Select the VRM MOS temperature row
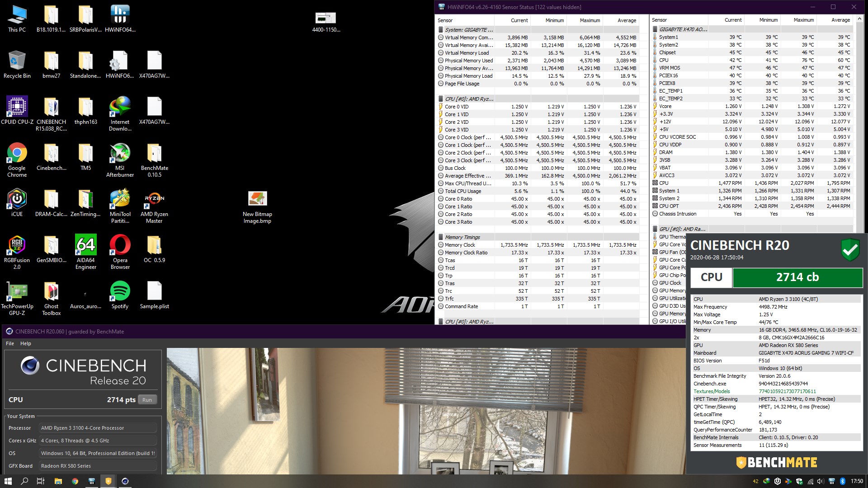Image resolution: width=868 pixels, height=488 pixels. (752, 68)
